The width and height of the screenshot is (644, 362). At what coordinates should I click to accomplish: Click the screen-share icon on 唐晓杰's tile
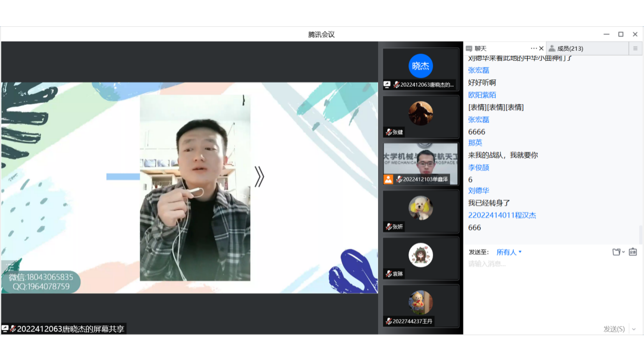pos(387,85)
